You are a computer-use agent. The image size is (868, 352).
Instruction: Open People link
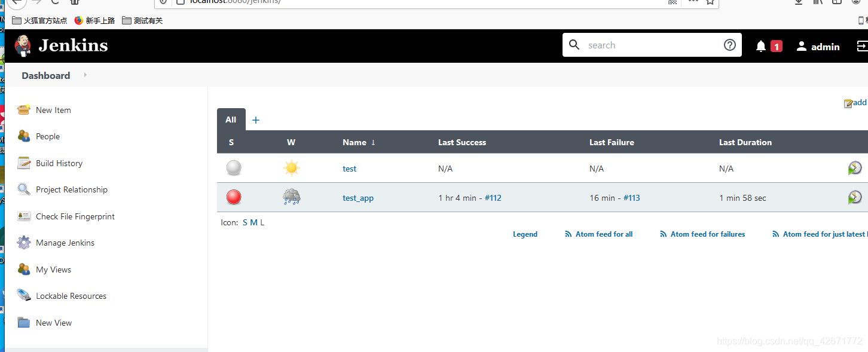point(48,136)
